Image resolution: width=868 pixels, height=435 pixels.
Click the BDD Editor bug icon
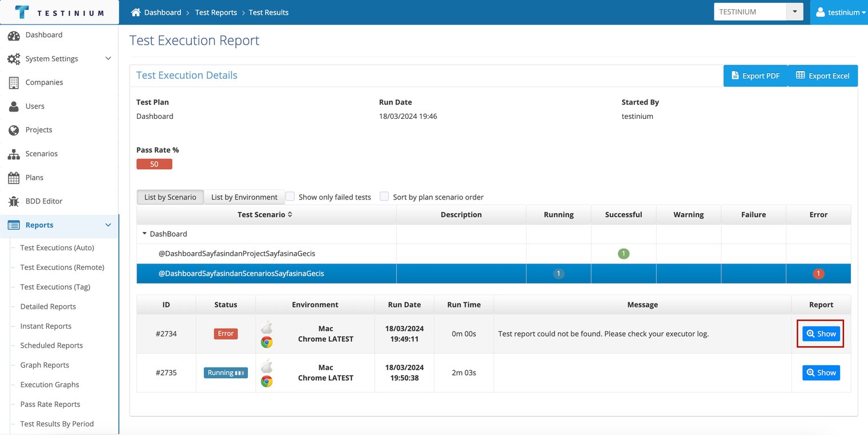pos(14,202)
